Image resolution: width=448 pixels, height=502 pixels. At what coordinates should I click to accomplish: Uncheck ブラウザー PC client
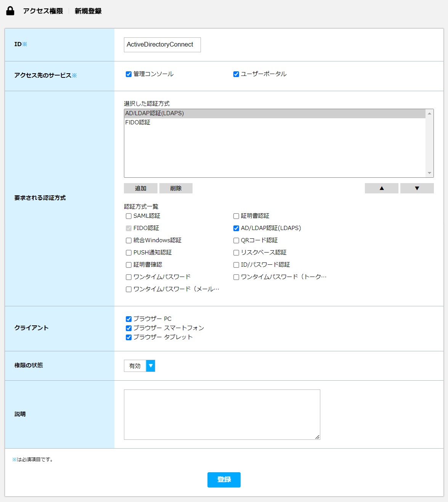(x=129, y=319)
